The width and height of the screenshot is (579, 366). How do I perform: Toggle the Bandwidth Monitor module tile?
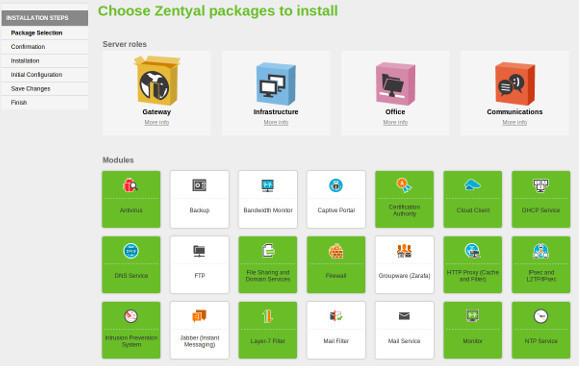(268, 199)
